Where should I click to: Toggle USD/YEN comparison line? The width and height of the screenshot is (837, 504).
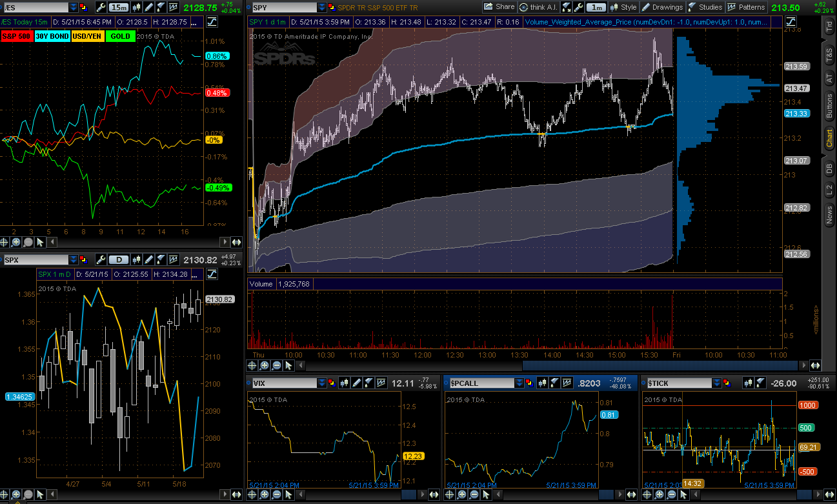tap(88, 36)
